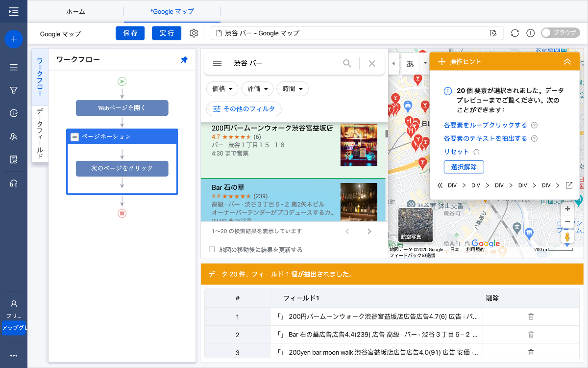Open the 価格 filter dropdown
588x368 pixels.
[x=222, y=89]
